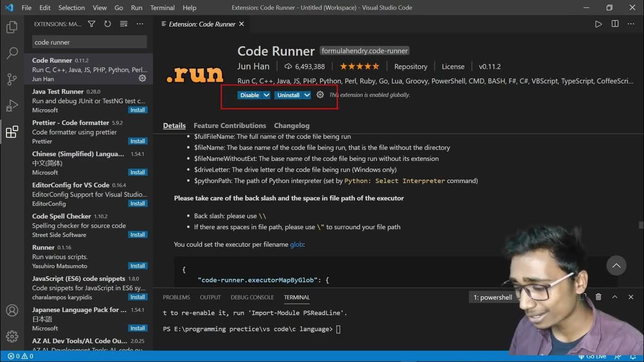Open extensions panel more actions ellipsis

(140, 24)
